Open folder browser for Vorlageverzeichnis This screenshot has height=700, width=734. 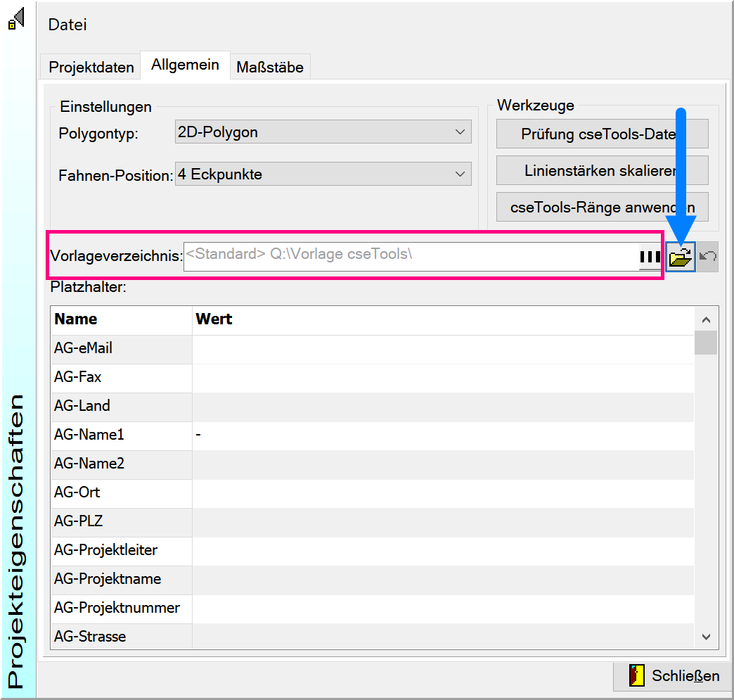680,258
